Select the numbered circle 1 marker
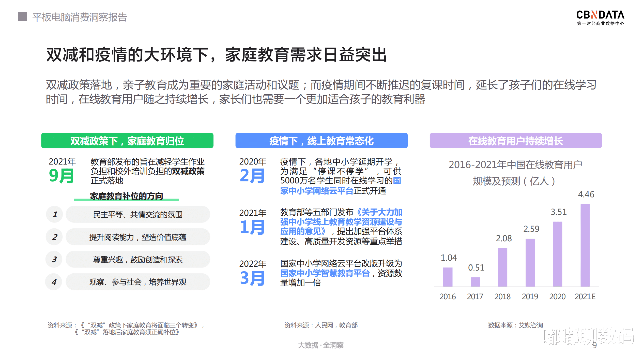The image size is (644, 357). (x=54, y=214)
